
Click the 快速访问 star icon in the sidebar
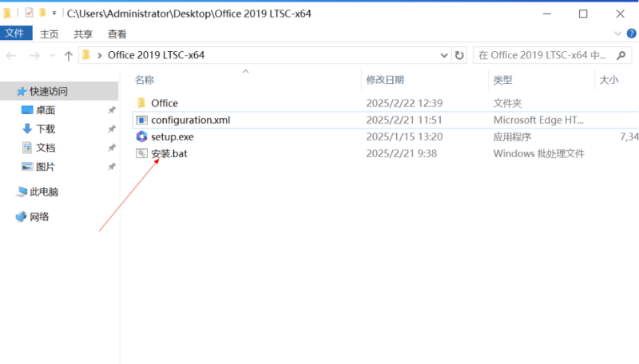(x=22, y=91)
